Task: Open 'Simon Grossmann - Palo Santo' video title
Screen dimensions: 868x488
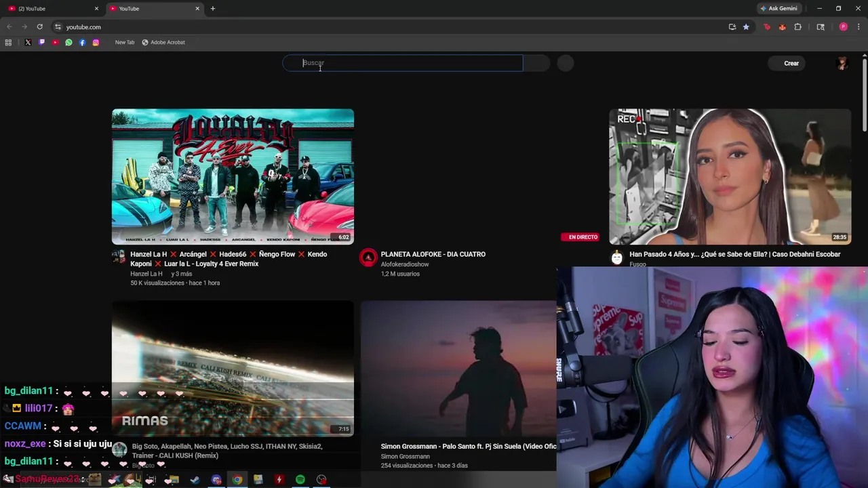Action: pyautogui.click(x=468, y=447)
